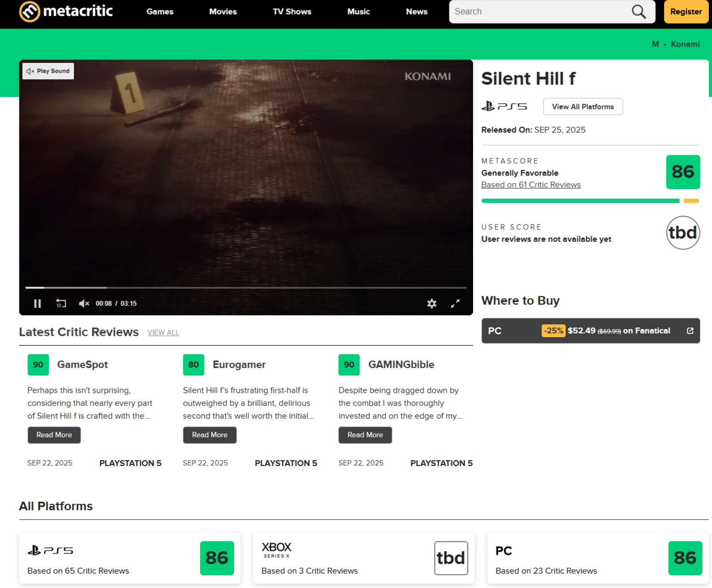Open video settings gear icon

tap(432, 303)
